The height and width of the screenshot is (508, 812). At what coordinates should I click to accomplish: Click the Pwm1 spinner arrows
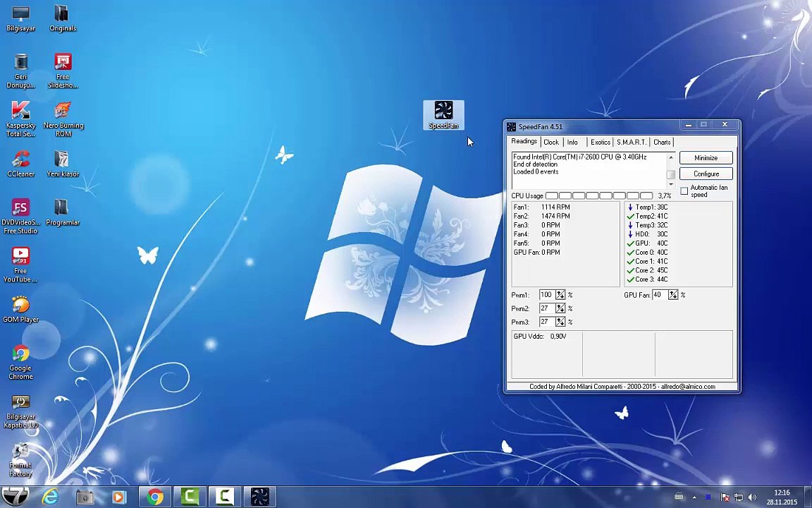click(560, 295)
